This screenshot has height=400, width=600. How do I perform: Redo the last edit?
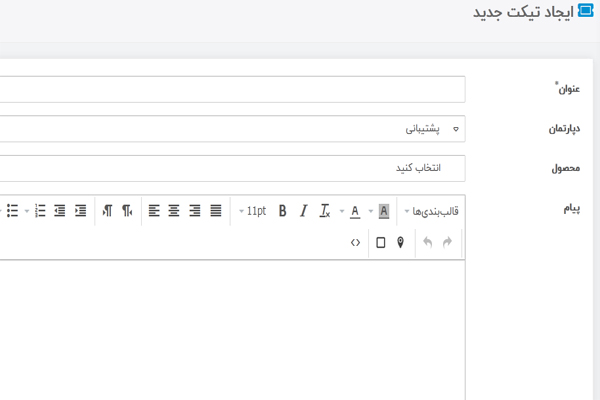coord(447,242)
